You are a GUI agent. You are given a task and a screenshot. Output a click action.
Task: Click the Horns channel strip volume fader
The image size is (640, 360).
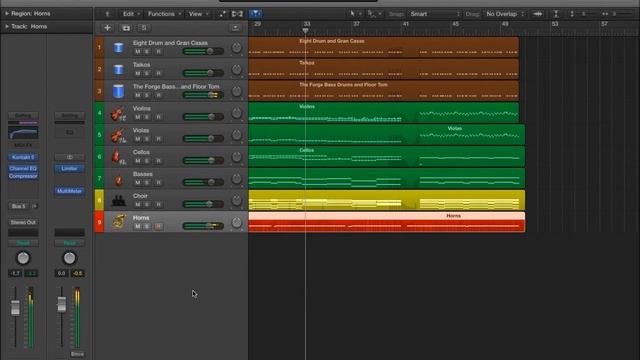coord(15,307)
